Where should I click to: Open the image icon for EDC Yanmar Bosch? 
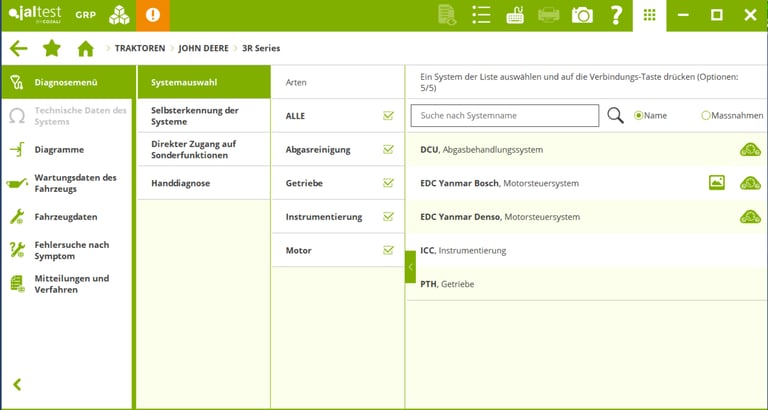(717, 183)
